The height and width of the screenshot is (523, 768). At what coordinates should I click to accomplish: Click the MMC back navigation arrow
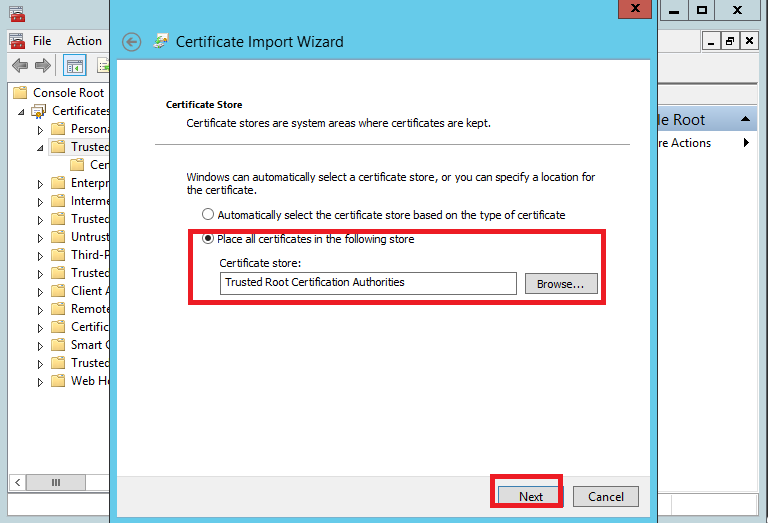(x=19, y=66)
